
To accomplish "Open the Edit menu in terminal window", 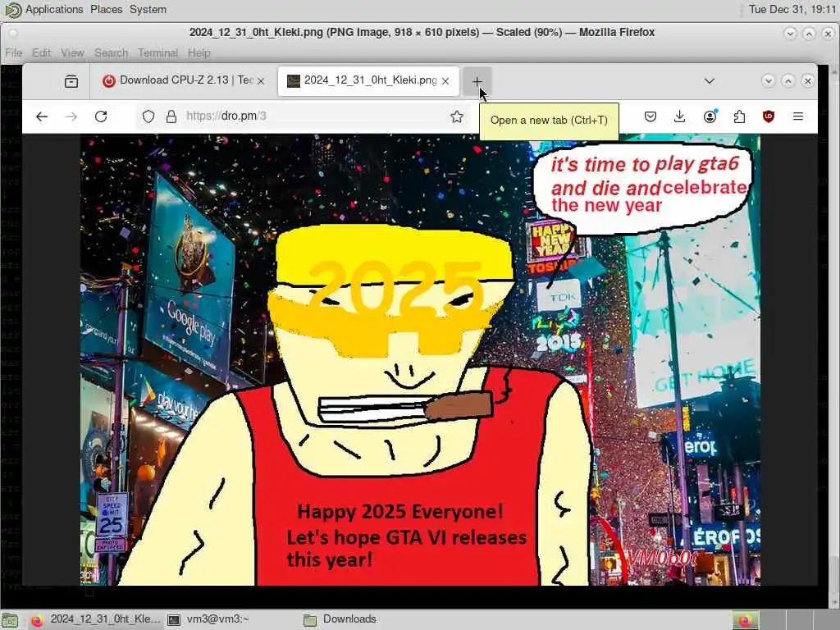I will coord(41,53).
